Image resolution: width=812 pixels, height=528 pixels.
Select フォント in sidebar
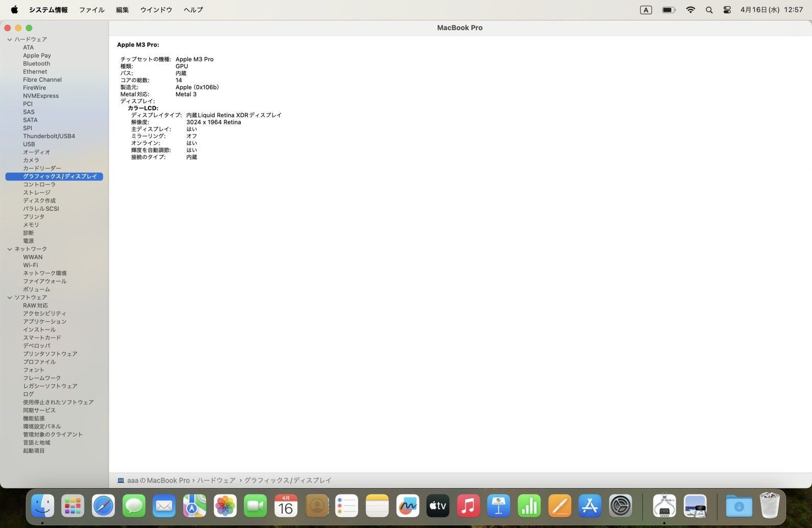(33, 370)
